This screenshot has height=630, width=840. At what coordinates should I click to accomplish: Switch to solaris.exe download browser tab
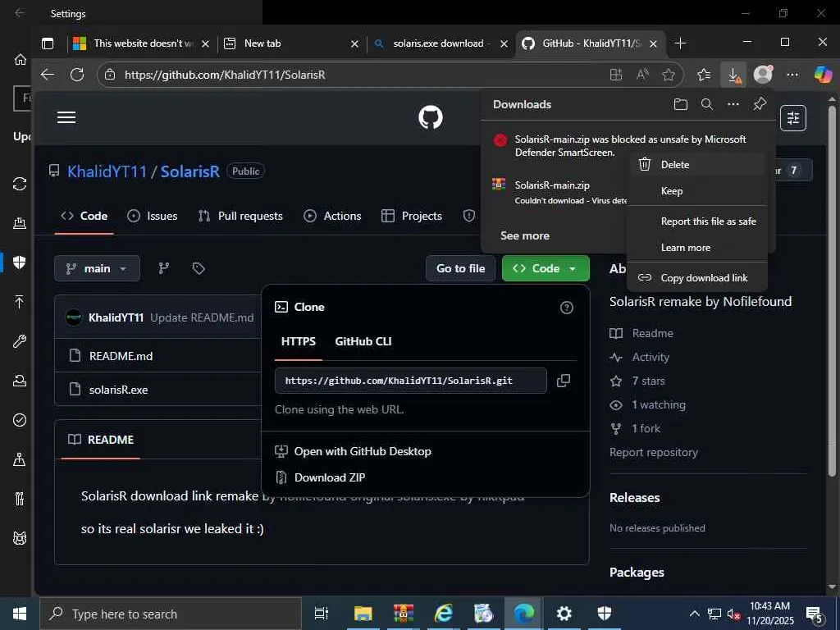440,43
